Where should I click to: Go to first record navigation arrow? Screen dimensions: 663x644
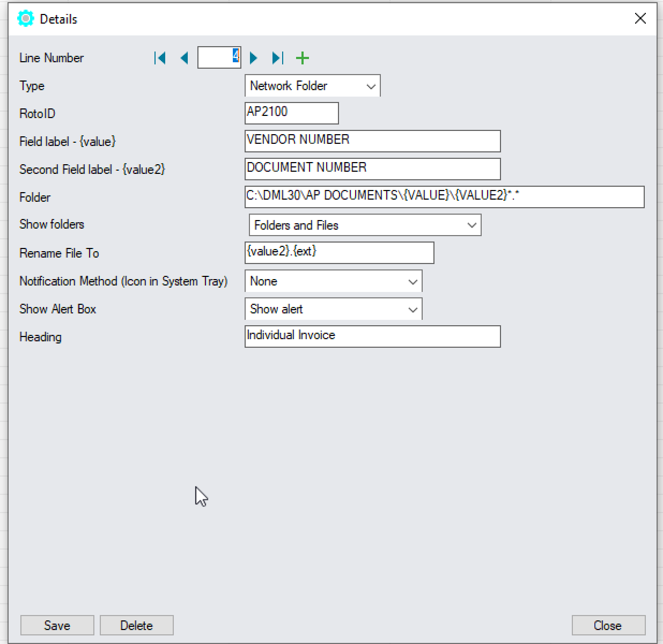point(160,58)
